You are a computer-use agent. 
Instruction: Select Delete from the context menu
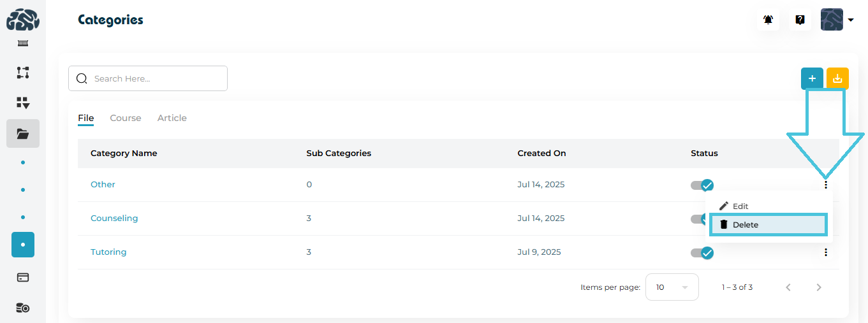(768, 225)
